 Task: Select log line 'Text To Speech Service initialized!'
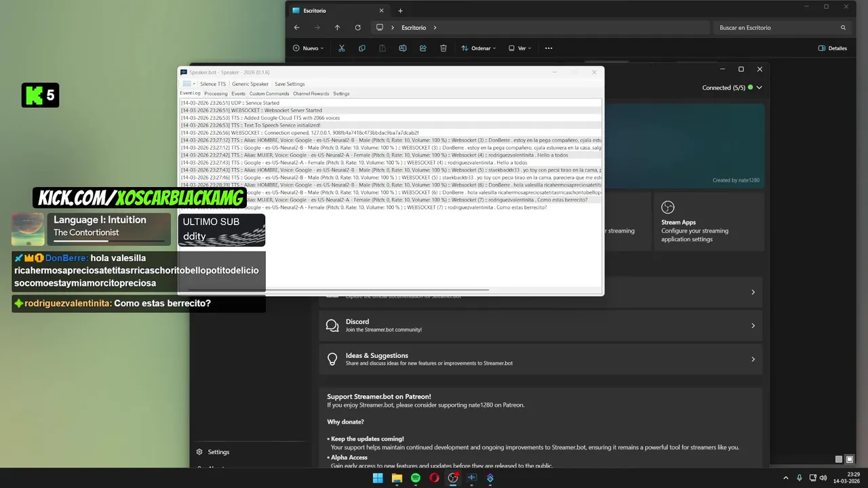pyautogui.click(x=391, y=125)
